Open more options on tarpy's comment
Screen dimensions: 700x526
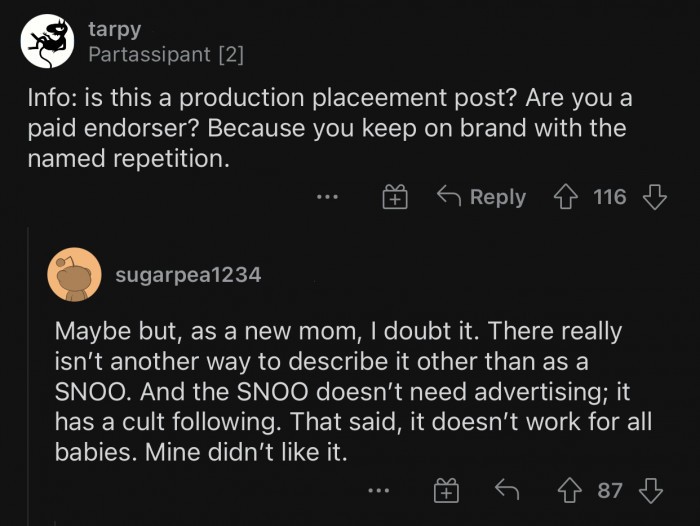click(328, 196)
